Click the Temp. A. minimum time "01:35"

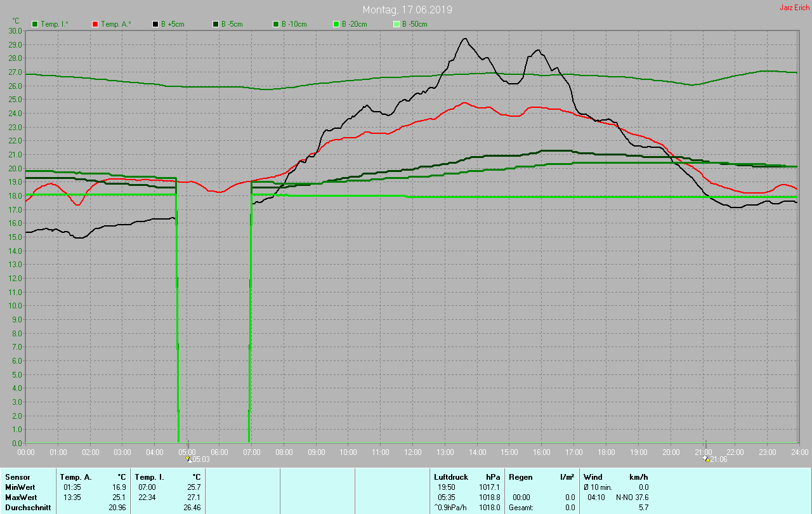click(72, 487)
